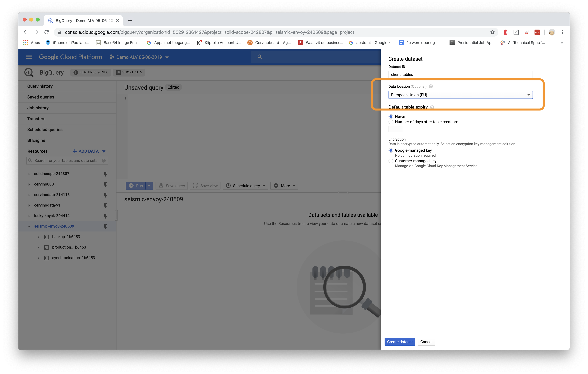The image size is (588, 374).
Task: Click the browser back arrow
Action: (26, 32)
